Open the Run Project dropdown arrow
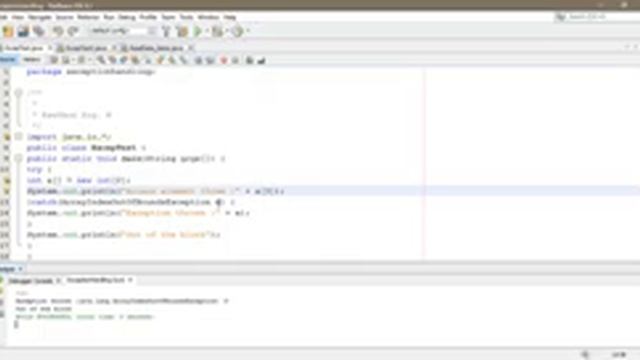Viewport: 640px width, 360px height. pyautogui.click(x=207, y=31)
